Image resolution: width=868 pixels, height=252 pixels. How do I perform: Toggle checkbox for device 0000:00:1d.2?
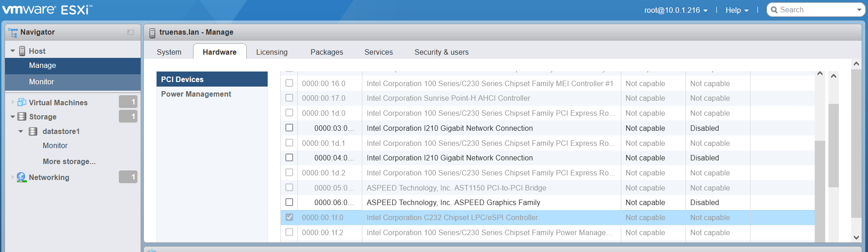pos(289,172)
